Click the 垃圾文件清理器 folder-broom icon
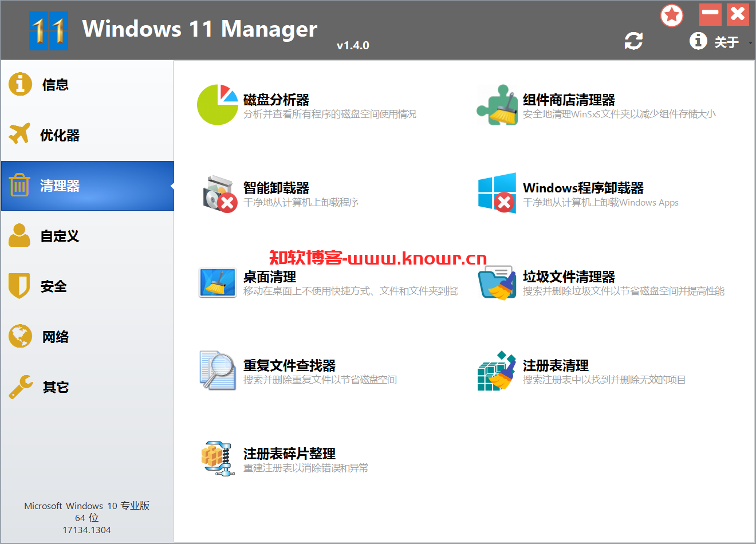 coord(497,282)
